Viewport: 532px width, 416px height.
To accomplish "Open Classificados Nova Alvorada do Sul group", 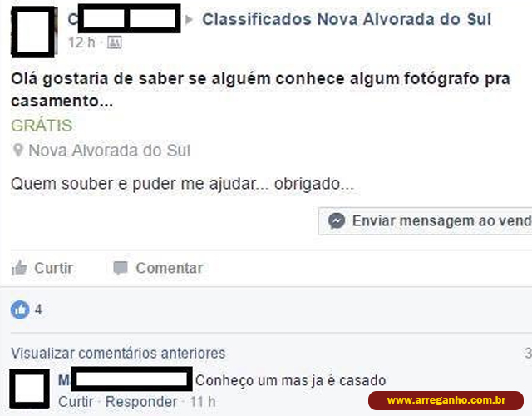I will pyautogui.click(x=347, y=19).
